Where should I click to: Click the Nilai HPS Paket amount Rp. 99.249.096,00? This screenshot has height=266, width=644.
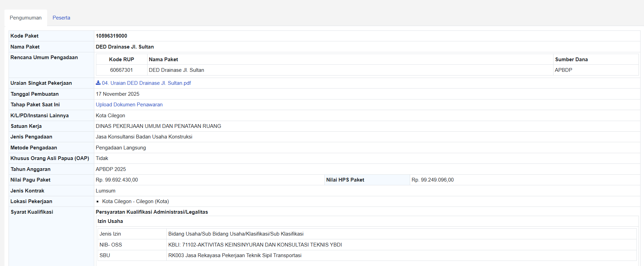pos(433,180)
